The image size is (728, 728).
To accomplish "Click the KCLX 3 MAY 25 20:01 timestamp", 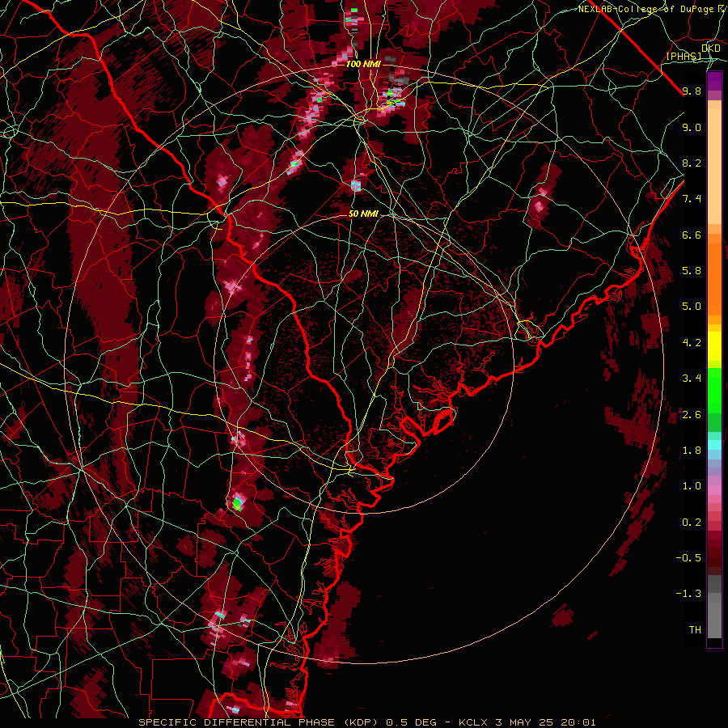I will [527, 722].
